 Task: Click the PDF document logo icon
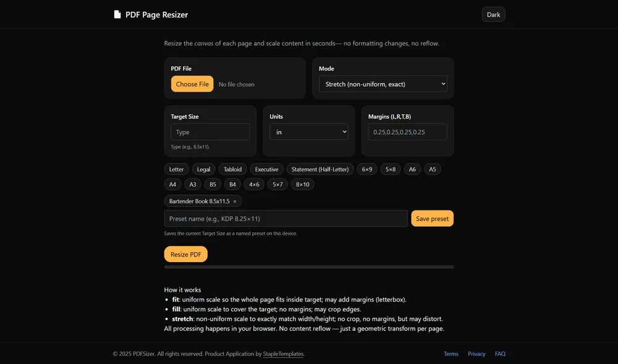tap(117, 15)
